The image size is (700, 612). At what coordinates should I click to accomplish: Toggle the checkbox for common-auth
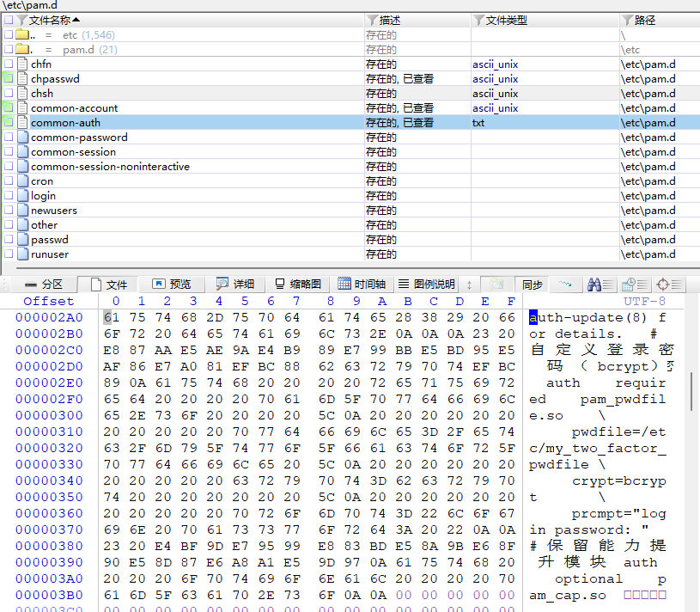point(9,122)
